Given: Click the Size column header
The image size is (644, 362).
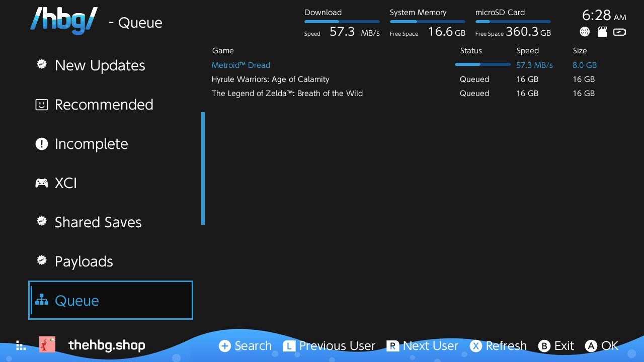Looking at the screenshot, I should click(580, 50).
